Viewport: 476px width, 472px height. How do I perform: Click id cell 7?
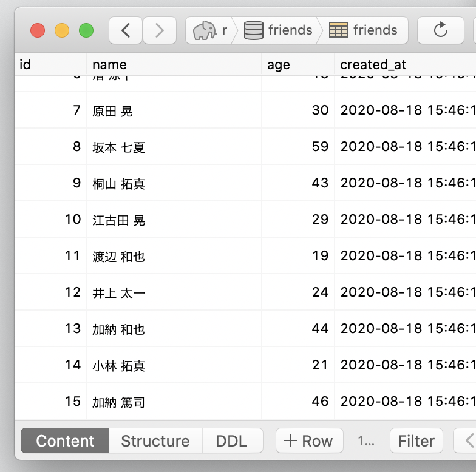[51, 110]
